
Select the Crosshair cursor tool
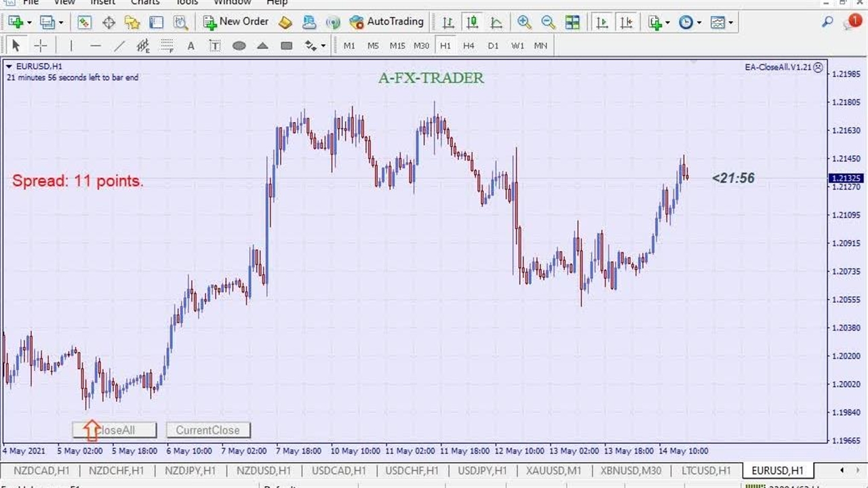(x=41, y=45)
